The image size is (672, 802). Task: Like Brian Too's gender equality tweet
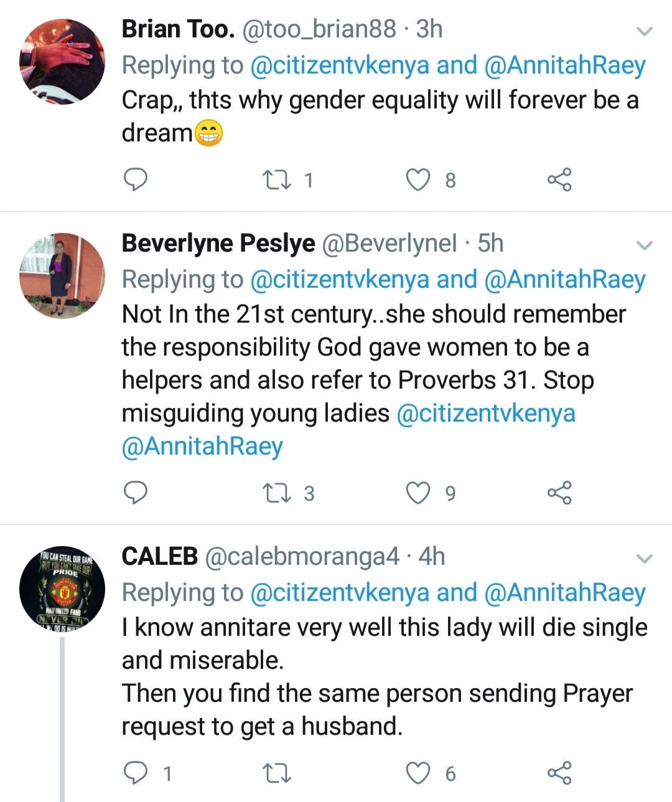(x=418, y=180)
